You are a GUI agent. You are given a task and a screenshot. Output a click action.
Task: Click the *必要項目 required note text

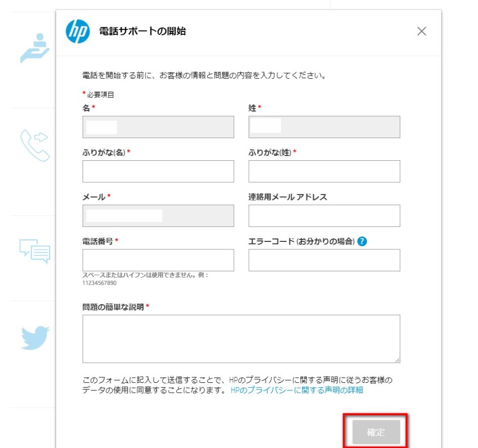pos(98,95)
